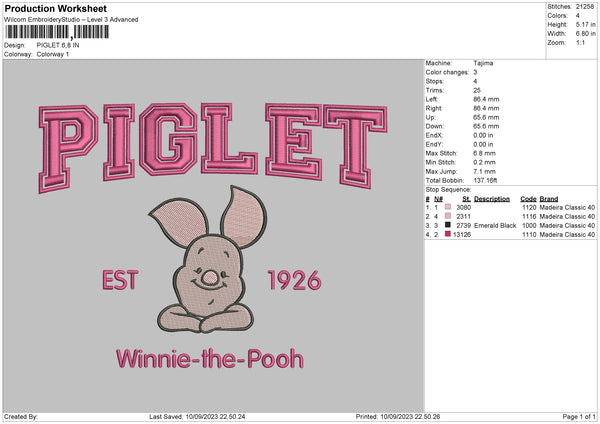Screen dimensions: 600x424
Task: Click the Production Worksheet title
Action: click(x=53, y=8)
